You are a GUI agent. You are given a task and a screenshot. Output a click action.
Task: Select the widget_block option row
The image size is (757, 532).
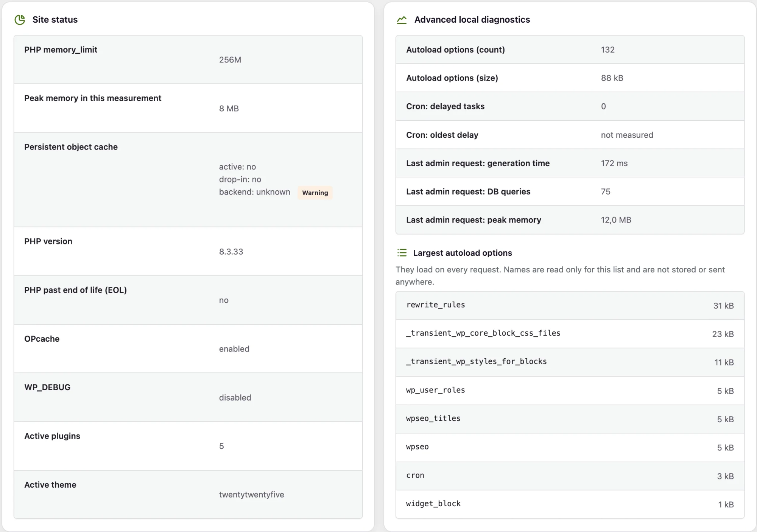point(570,504)
